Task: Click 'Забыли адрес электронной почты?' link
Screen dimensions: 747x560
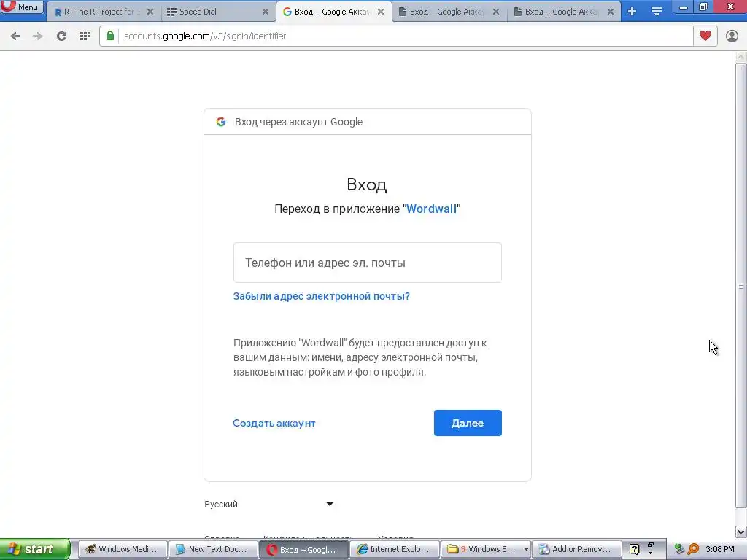Action: click(x=321, y=296)
